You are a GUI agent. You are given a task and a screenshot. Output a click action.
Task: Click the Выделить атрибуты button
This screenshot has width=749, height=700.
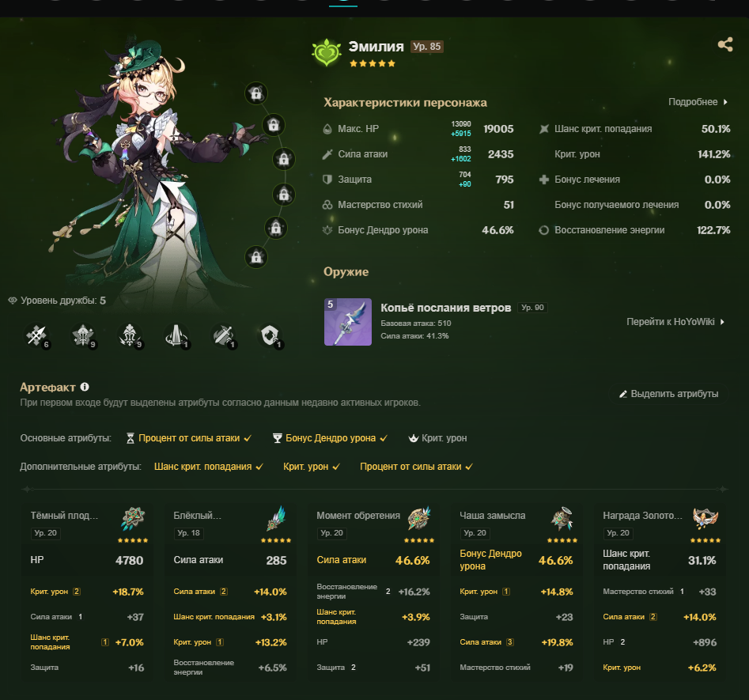669,394
